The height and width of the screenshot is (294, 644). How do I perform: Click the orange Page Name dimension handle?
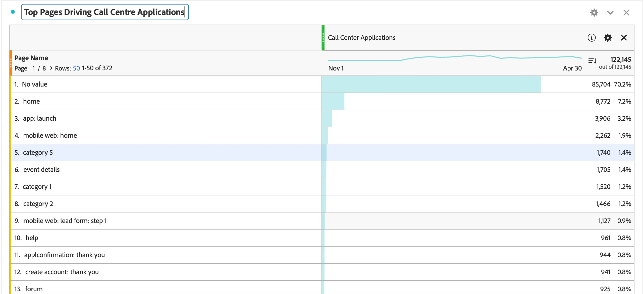11,63
